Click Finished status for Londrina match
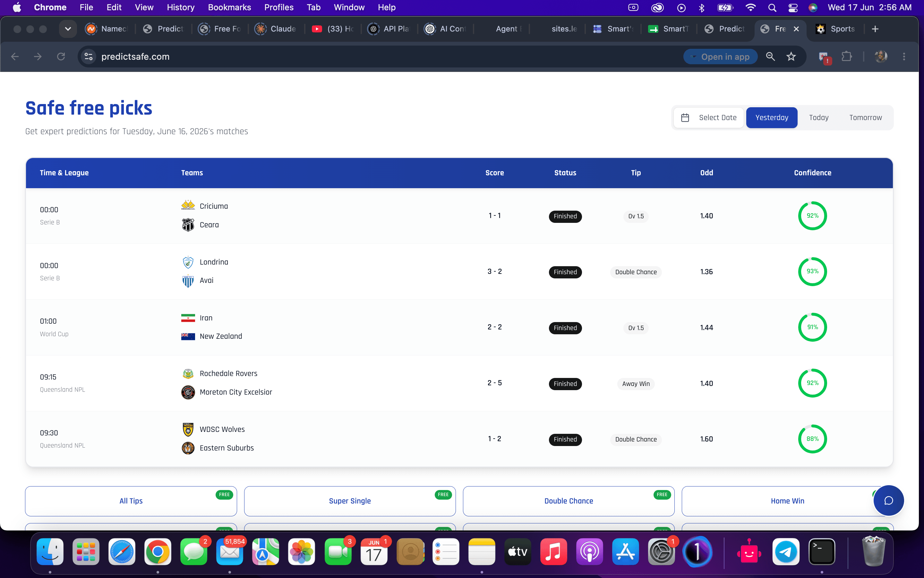Viewport: 924px width, 578px height. [x=565, y=272]
